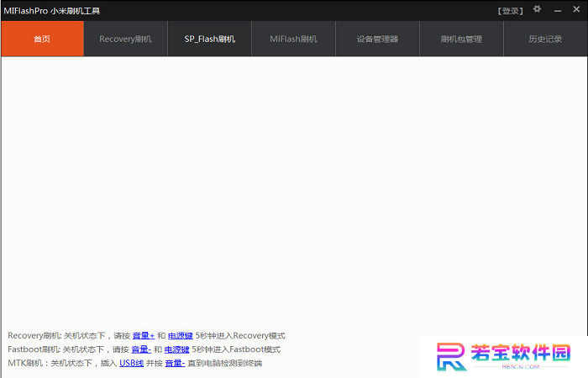Open the settings gear icon

537,9
